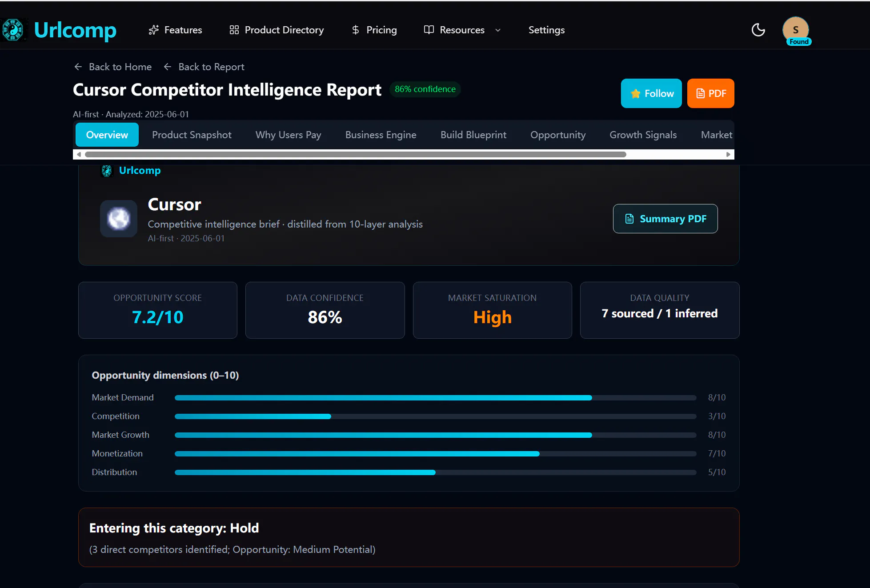The width and height of the screenshot is (870, 588).
Task: Click the Monetization progress bar
Action: 436,454
